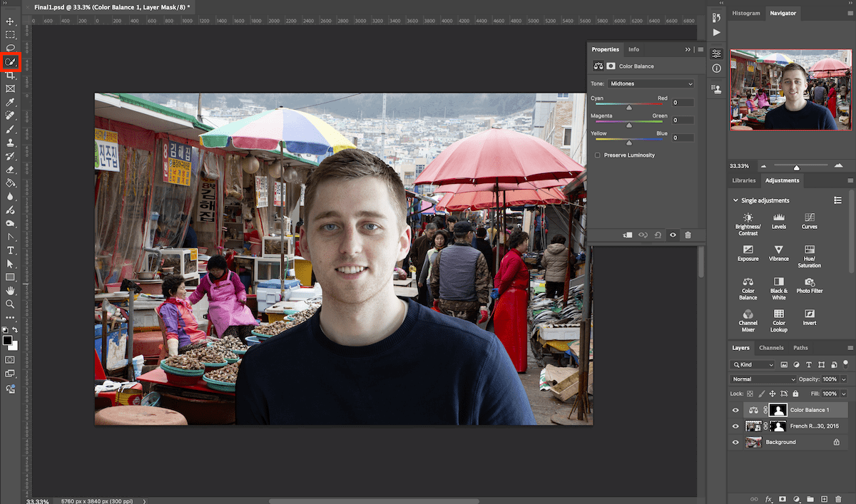Click delete layer trash icon in Layers panel

(839, 498)
